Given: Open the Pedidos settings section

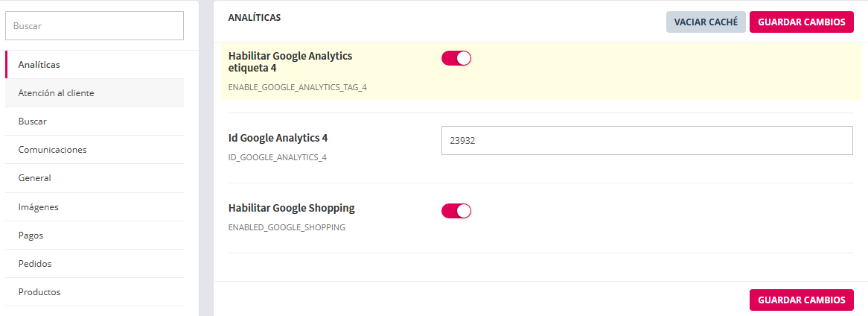Looking at the screenshot, I should pos(35,263).
